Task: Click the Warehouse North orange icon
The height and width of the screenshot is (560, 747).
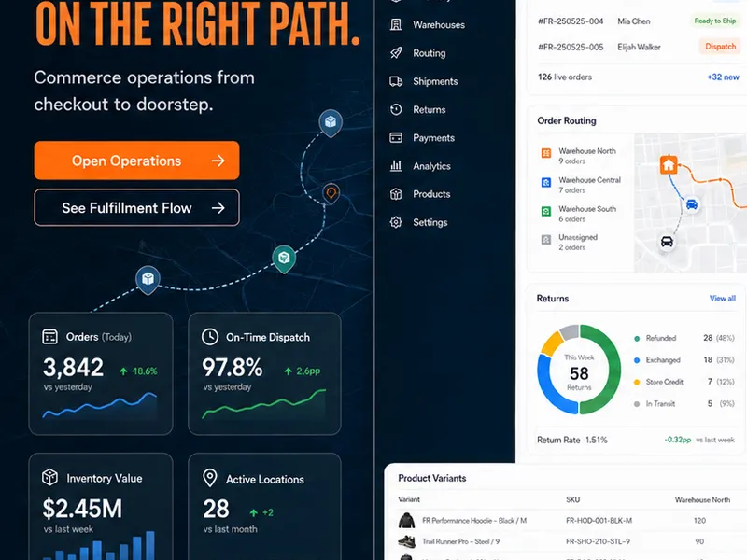Action: coord(546,153)
